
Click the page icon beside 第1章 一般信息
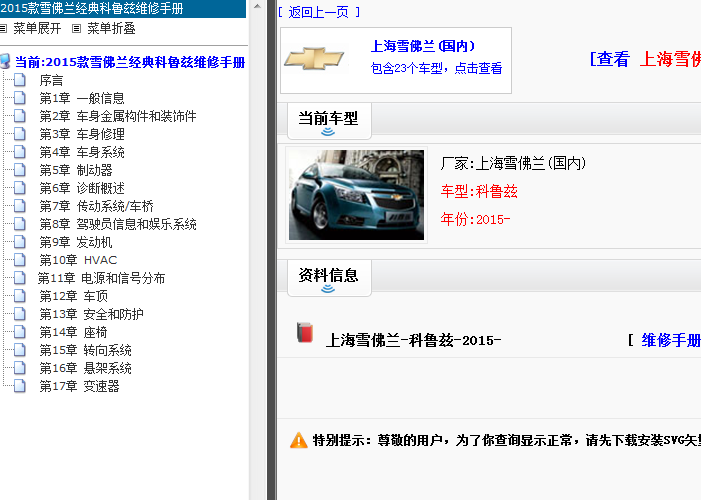[20, 98]
